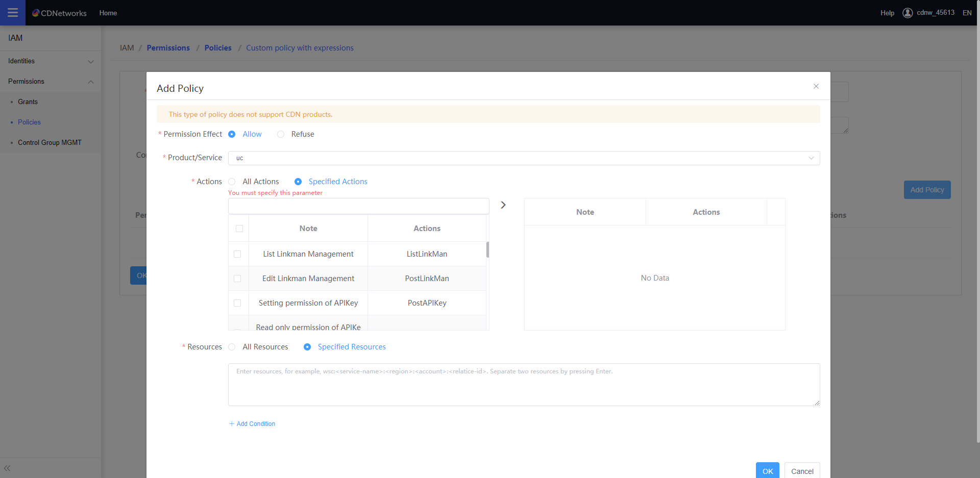Open Control Group MGMT in sidebar

(50, 143)
